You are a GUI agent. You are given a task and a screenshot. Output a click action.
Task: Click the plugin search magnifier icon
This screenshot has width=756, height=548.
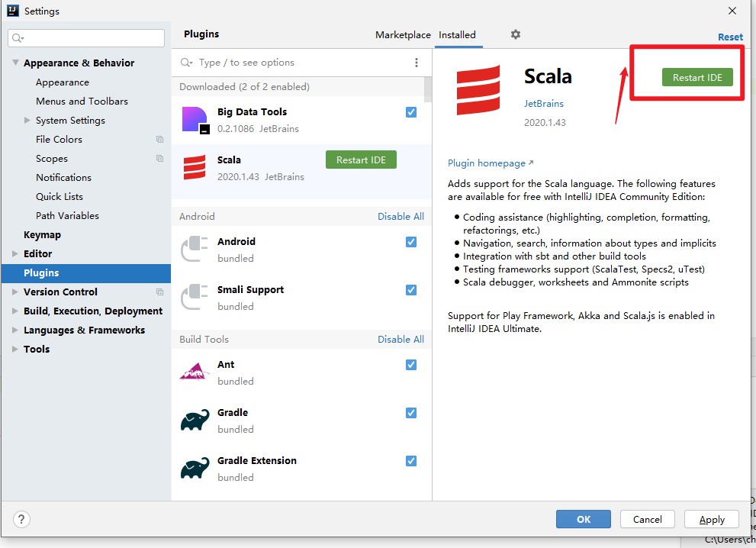point(186,63)
